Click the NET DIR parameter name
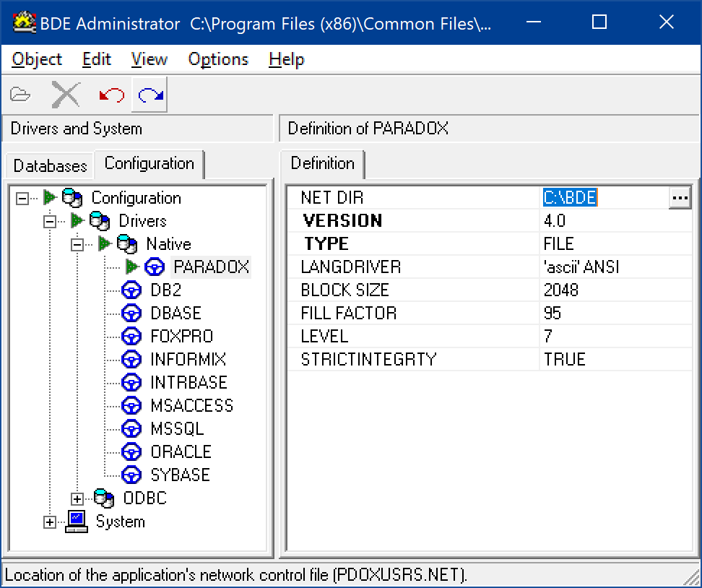This screenshot has width=702, height=588. click(332, 197)
